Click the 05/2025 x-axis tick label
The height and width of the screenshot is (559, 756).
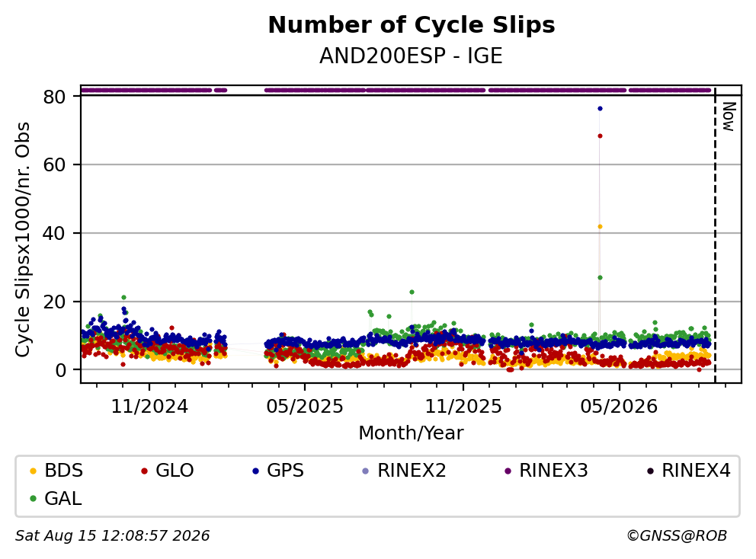click(305, 407)
